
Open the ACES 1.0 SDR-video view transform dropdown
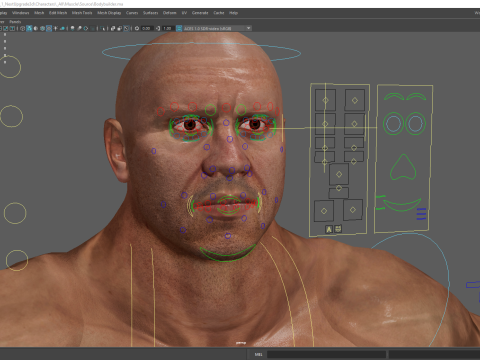tap(218, 28)
